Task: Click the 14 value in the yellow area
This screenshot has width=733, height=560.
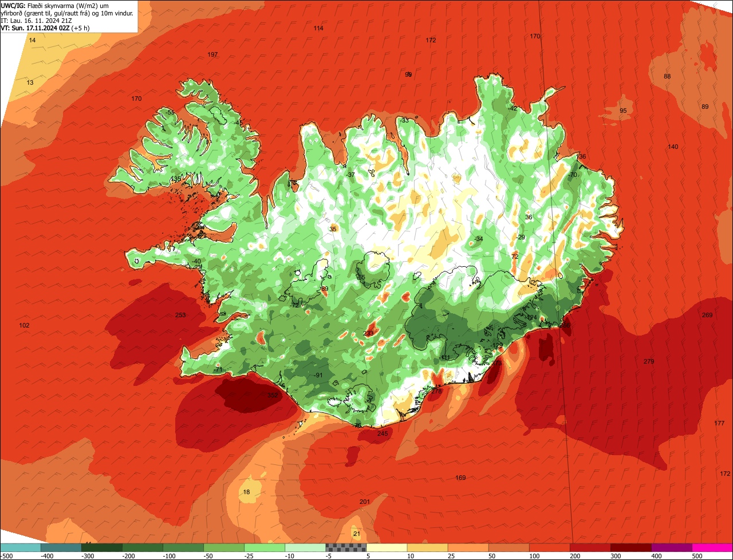Action: [32, 40]
